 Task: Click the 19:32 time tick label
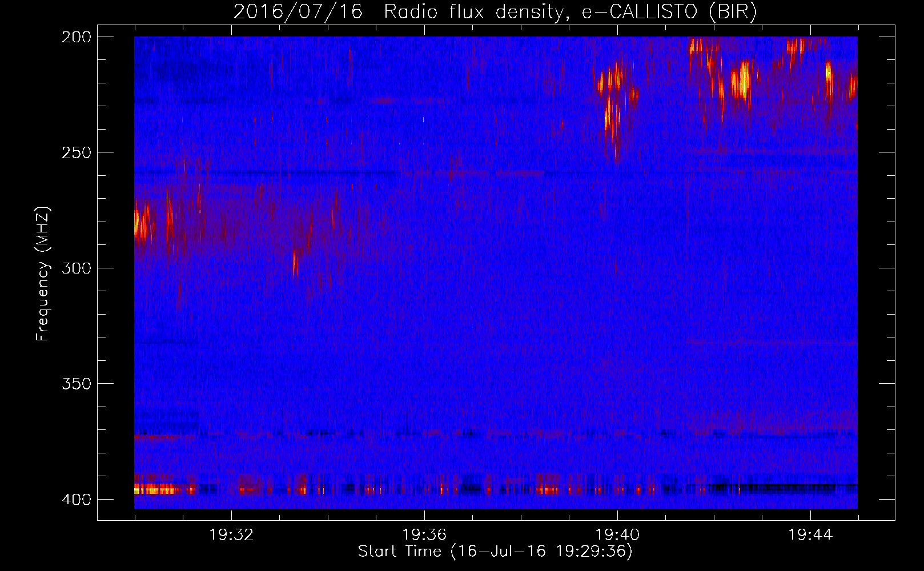coord(231,535)
